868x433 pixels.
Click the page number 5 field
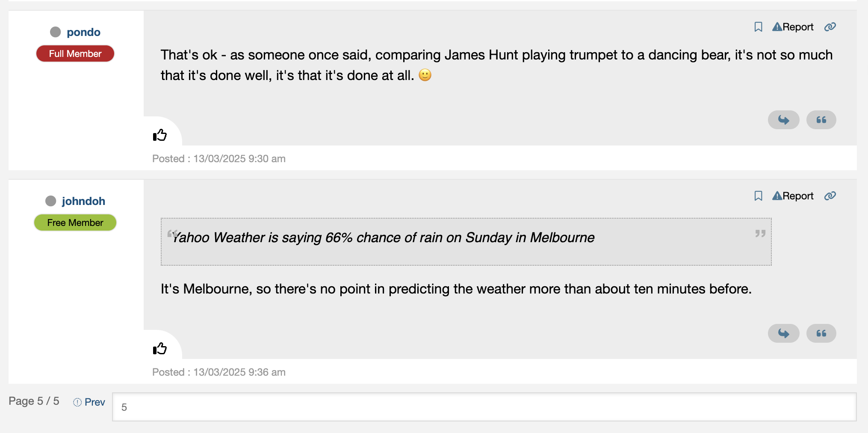pos(484,407)
